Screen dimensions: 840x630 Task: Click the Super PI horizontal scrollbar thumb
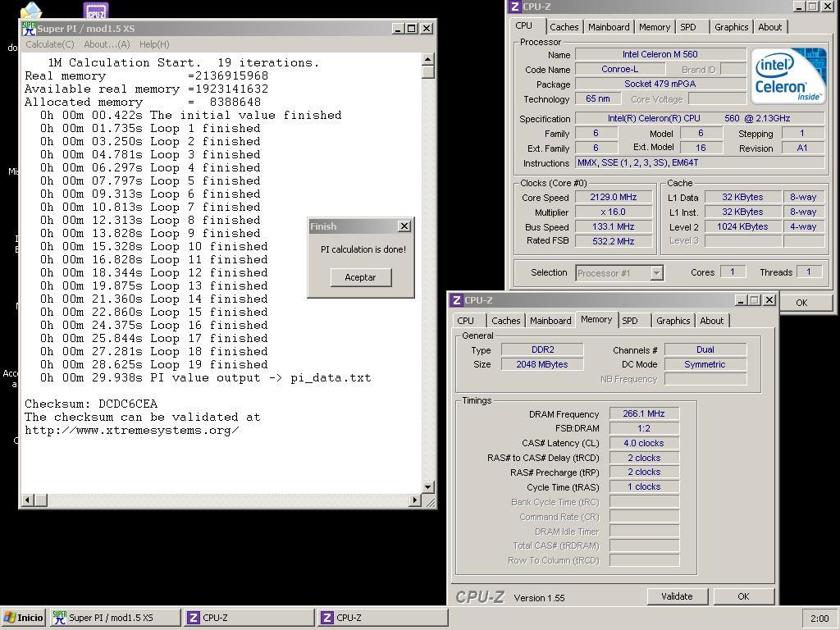tap(41, 500)
